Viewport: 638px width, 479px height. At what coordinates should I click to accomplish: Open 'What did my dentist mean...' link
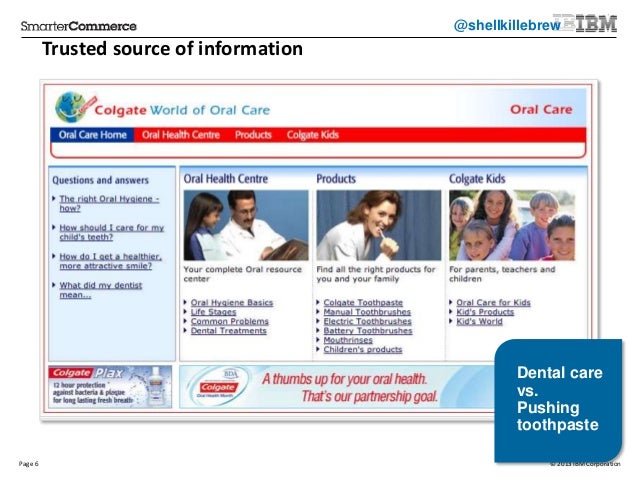click(x=101, y=290)
